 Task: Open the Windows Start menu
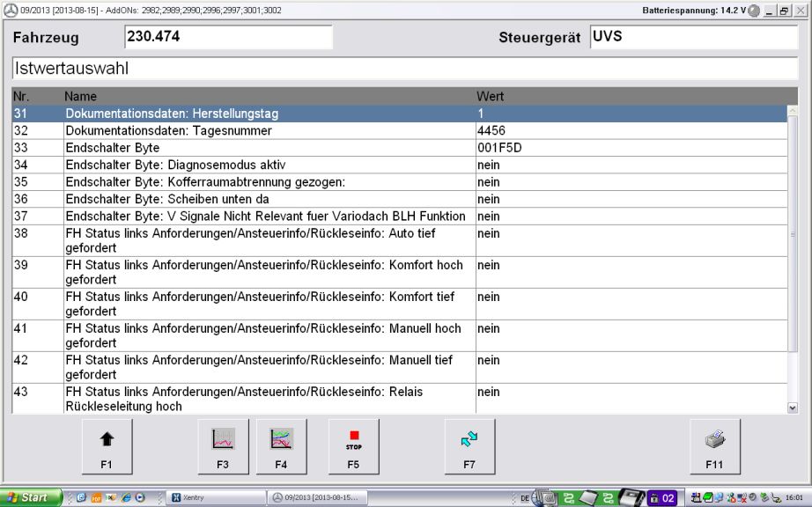(31, 497)
